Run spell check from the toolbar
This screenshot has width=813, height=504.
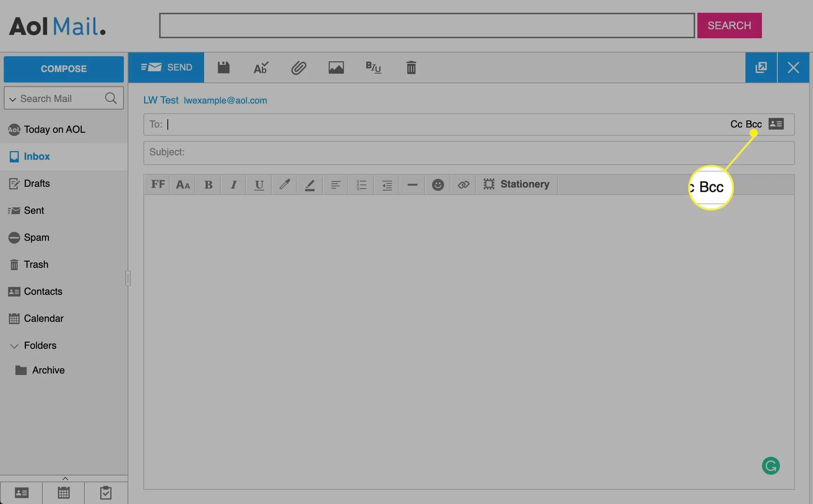[x=260, y=68]
